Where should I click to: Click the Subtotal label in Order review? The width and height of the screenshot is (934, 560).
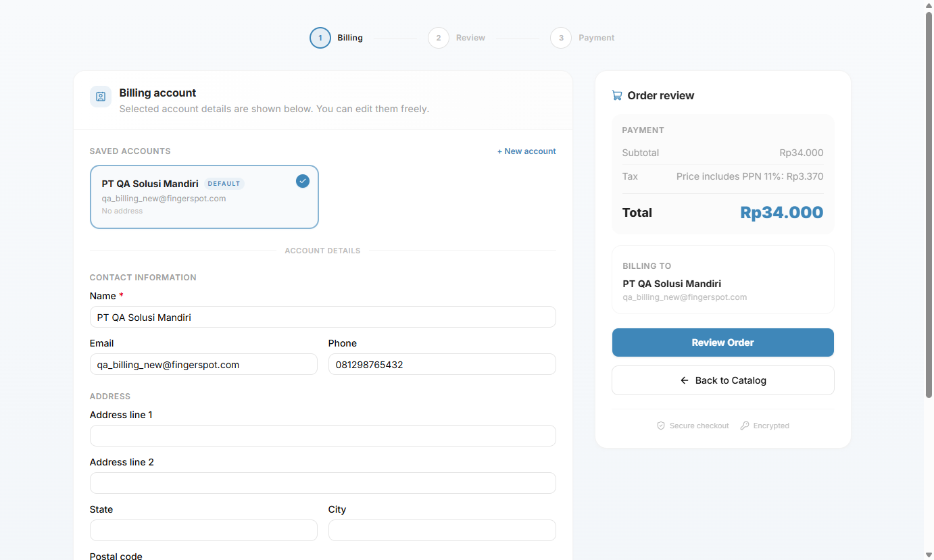tap(641, 153)
